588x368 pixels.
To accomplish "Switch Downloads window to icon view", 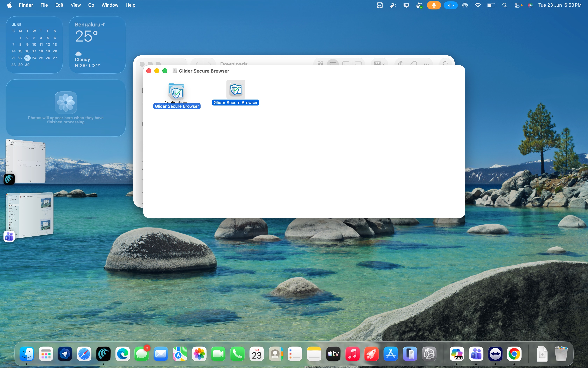I will click(320, 63).
